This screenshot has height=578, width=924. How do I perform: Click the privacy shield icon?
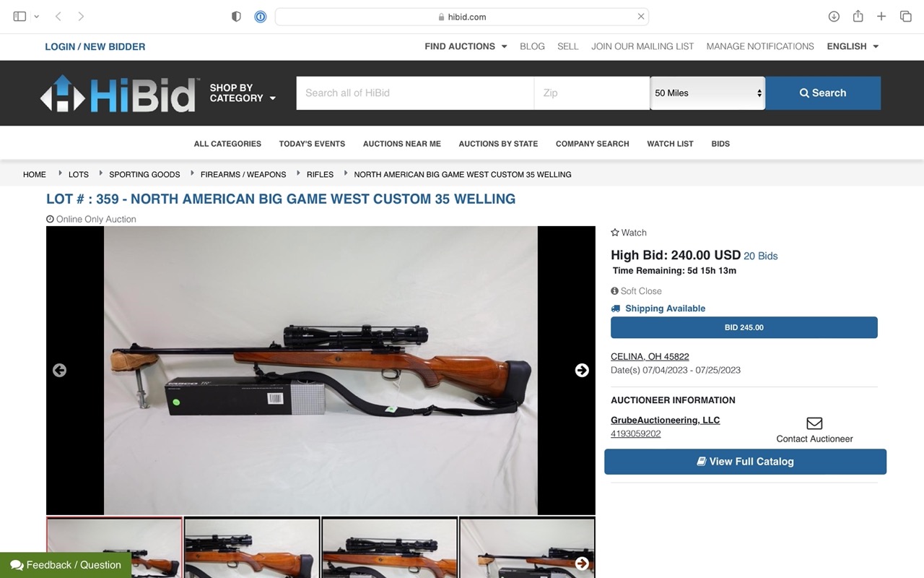click(236, 16)
